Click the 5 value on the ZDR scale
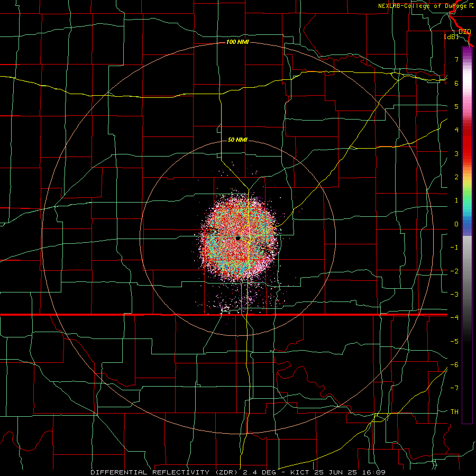Screen dimensions: 476x476 pyautogui.click(x=456, y=106)
